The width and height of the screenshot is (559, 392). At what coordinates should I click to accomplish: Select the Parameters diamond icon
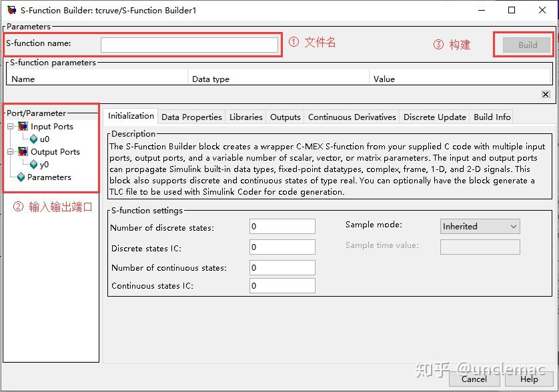pyautogui.click(x=21, y=177)
